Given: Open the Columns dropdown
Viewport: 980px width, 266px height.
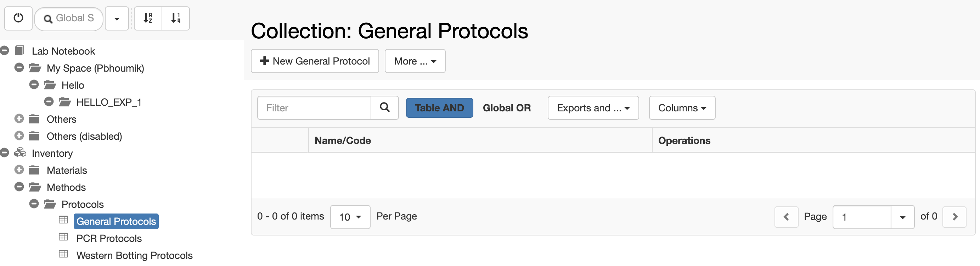Looking at the screenshot, I should point(682,108).
